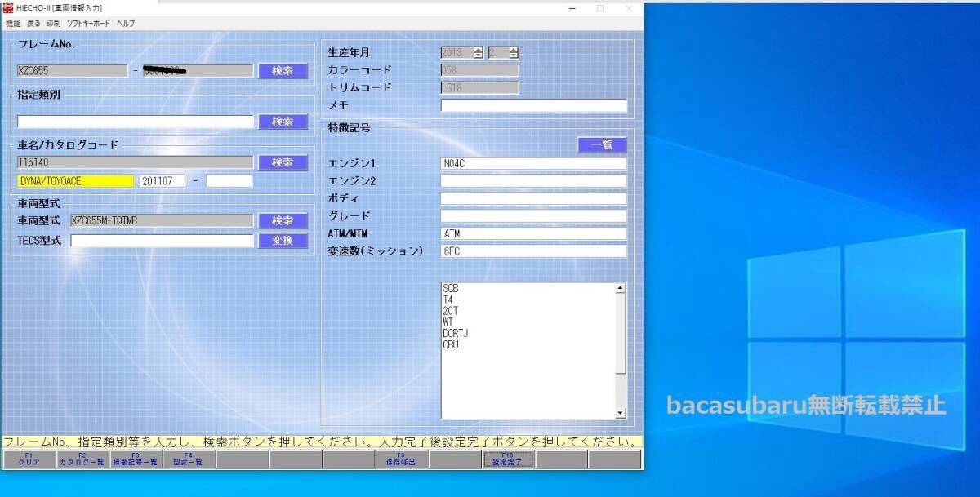
Task: Click 検索 button beside frame number
Action: 283,71
